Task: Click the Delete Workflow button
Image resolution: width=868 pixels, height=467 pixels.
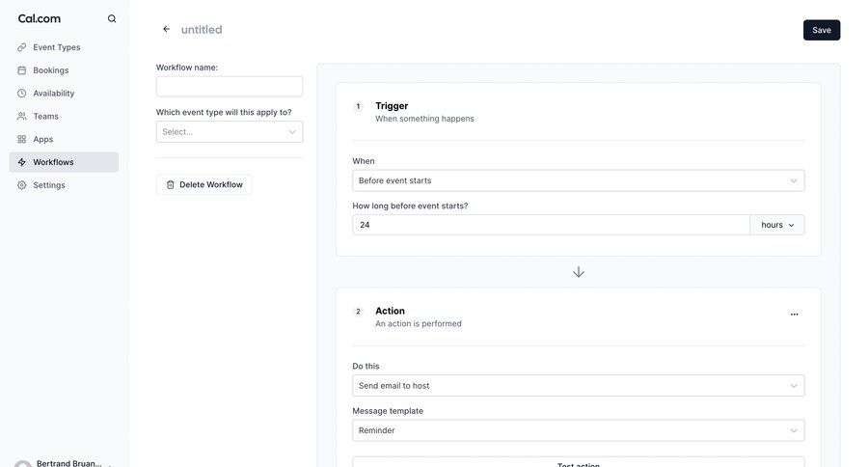Action: (204, 184)
